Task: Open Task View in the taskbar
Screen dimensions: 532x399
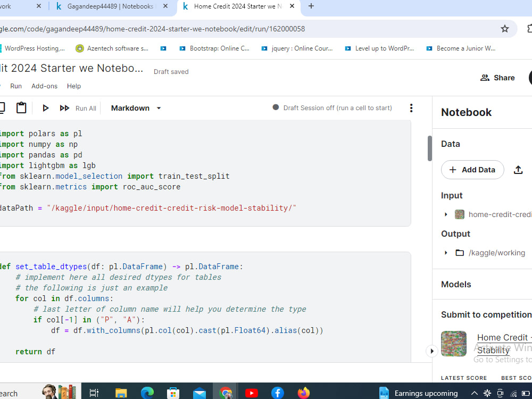Action: click(94, 393)
